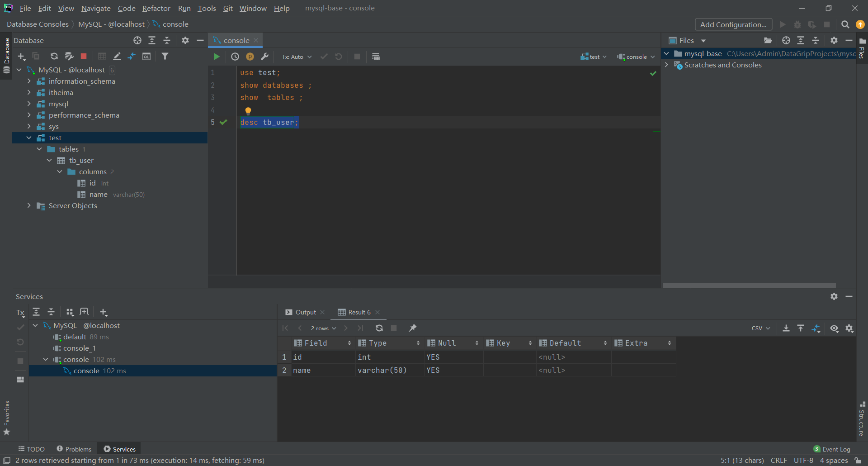The image size is (868, 466).
Task: Open the File menu
Action: pos(25,8)
